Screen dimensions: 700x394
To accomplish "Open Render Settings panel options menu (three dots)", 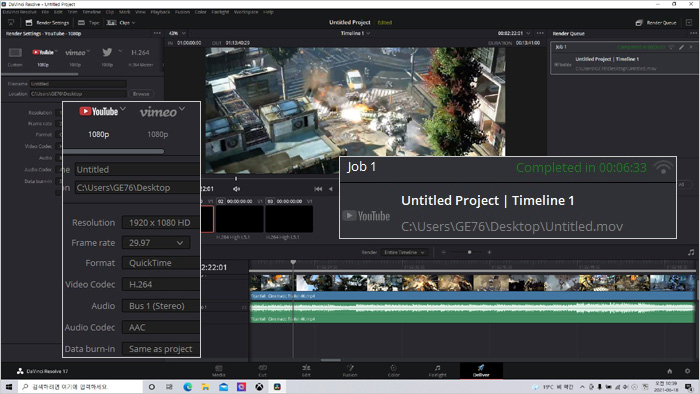I will (x=157, y=33).
